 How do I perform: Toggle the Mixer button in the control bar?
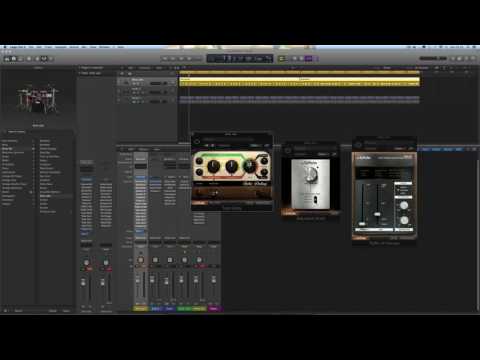pos(44,59)
